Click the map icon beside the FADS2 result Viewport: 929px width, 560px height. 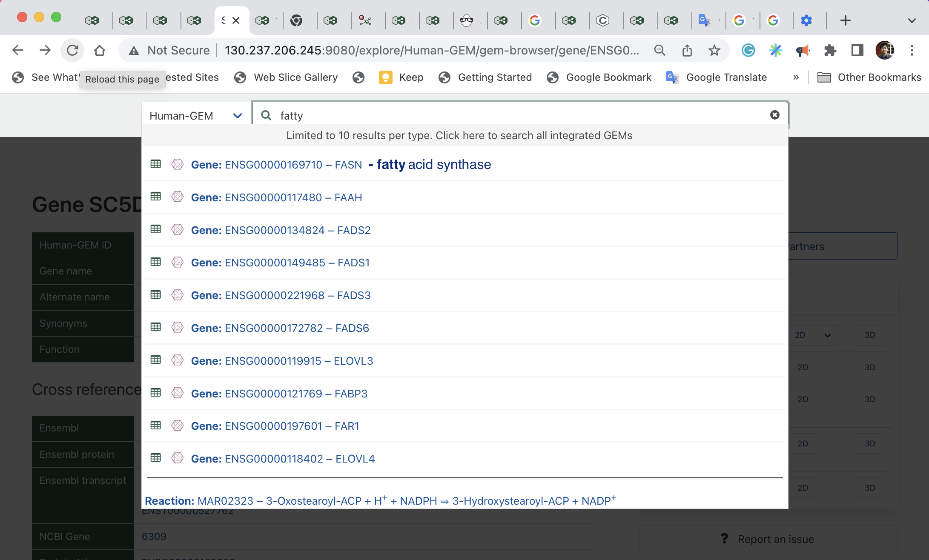(x=177, y=230)
